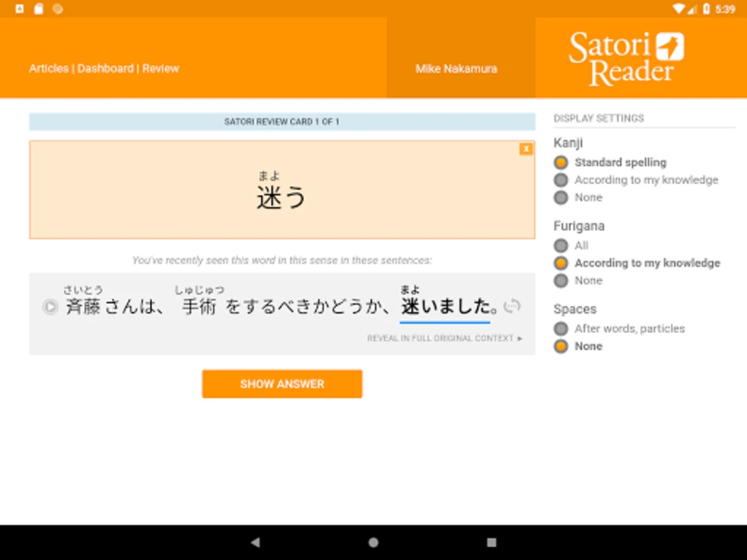
Task: Expand Reveal in full original context
Action: 445,338
